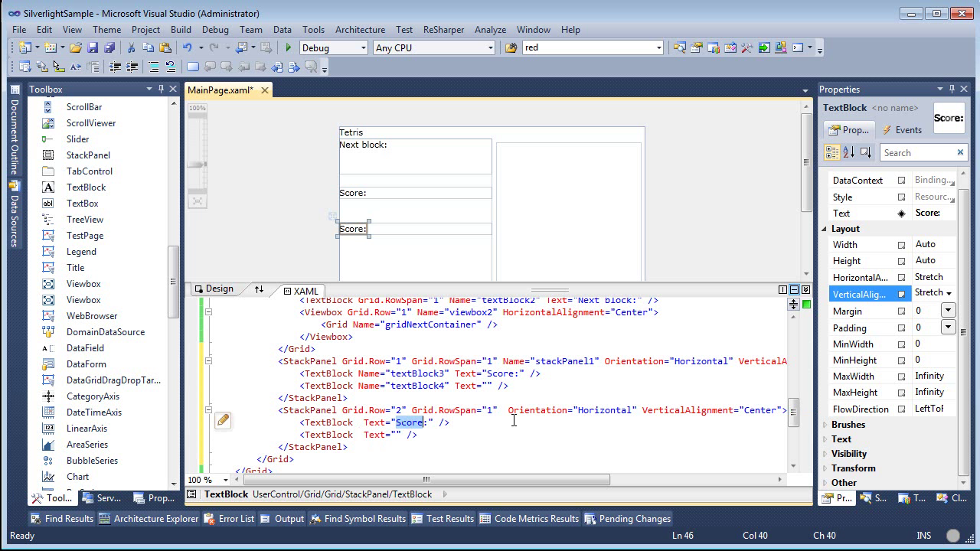
Task: Sort properties alphabetically with the A-Z icon
Action: tap(848, 152)
